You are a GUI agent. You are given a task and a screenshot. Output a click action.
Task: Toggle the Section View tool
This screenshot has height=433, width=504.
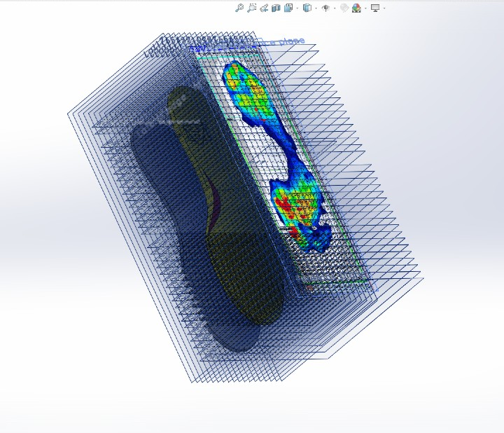276,8
